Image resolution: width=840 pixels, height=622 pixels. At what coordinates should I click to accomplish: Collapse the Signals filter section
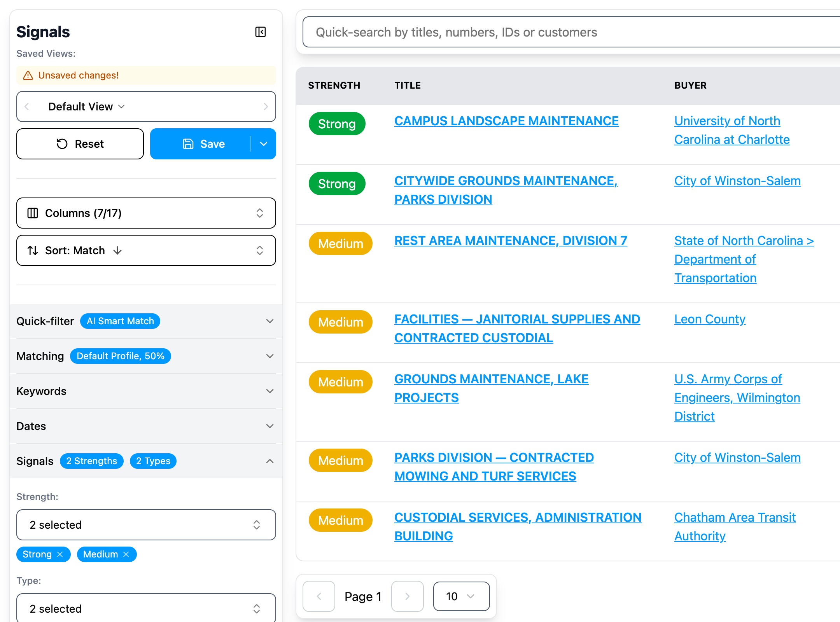point(146,461)
